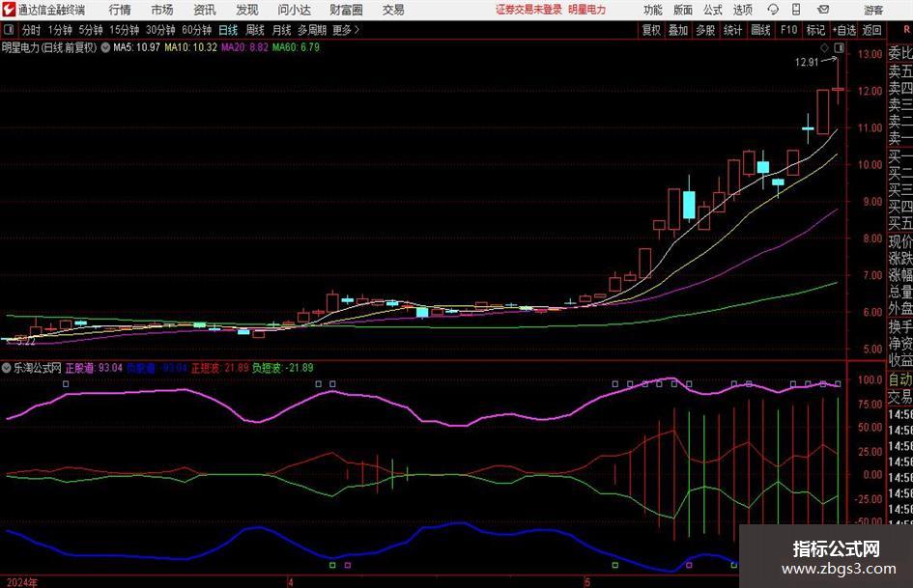Open the 公式 menu
Screen dimensions: 913x588
713,10
